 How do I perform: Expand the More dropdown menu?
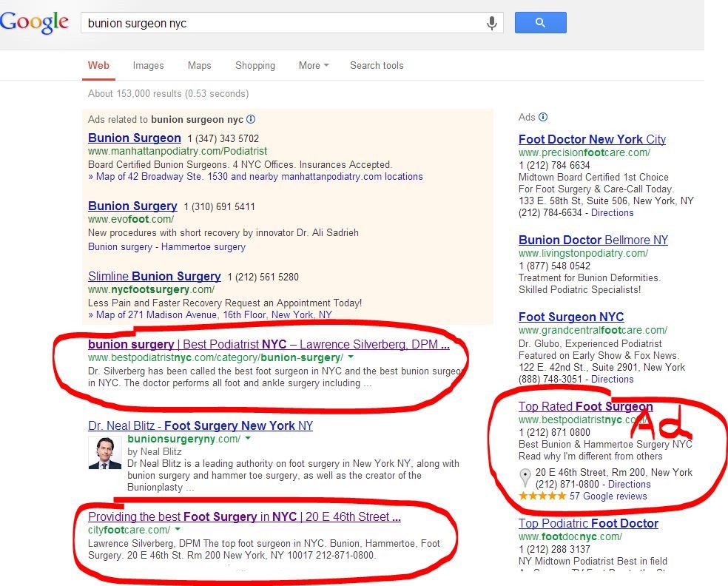[314, 65]
